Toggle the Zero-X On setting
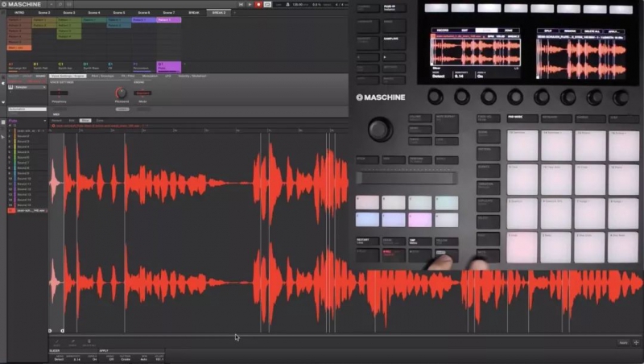The width and height of the screenshot is (644, 364). [x=94, y=358]
